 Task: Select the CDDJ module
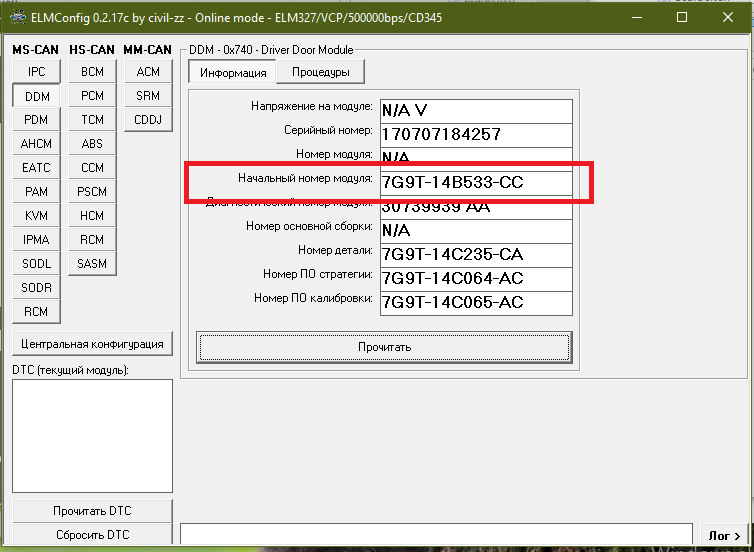(148, 120)
